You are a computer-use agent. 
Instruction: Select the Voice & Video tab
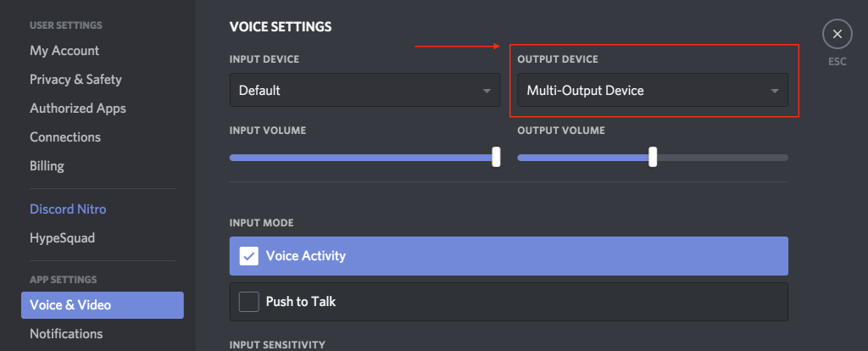coord(103,305)
